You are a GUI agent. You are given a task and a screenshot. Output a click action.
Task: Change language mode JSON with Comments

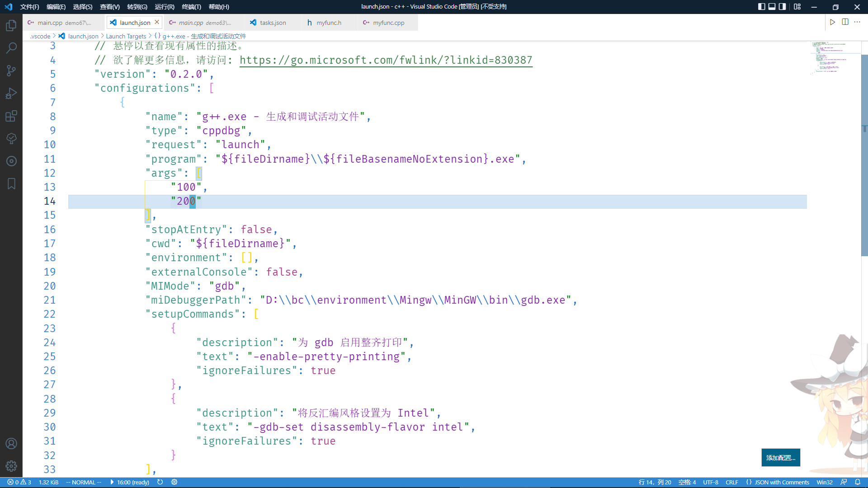coord(778,482)
